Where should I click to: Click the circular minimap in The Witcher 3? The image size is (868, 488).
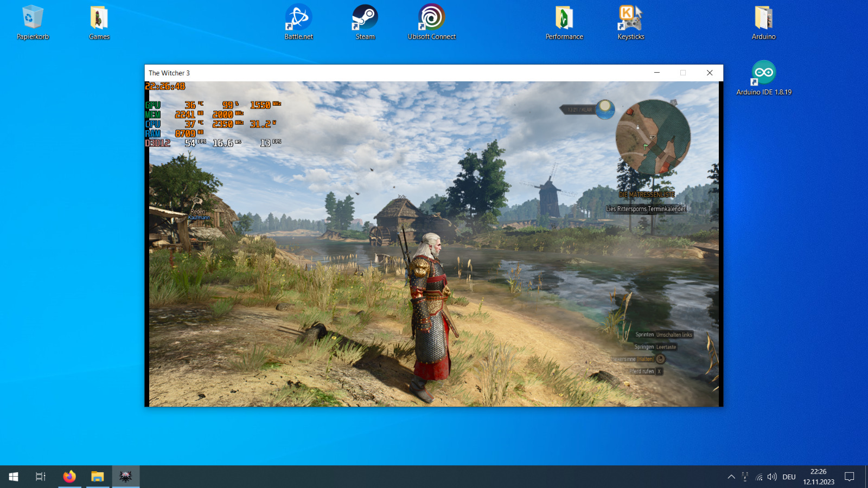coord(653,137)
